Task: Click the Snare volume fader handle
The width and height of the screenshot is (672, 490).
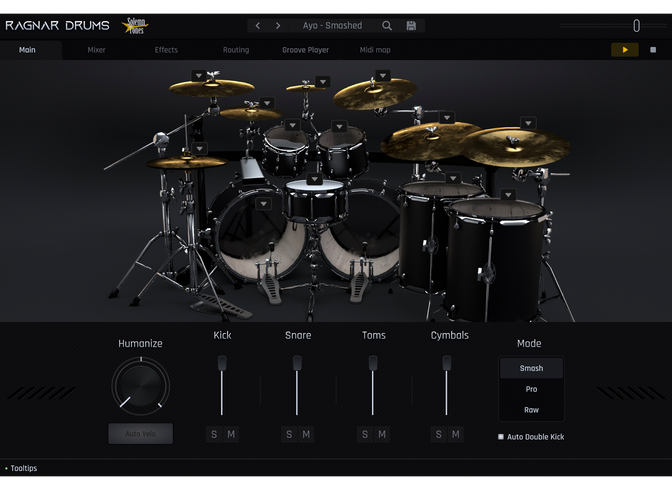Action: pyautogui.click(x=297, y=363)
